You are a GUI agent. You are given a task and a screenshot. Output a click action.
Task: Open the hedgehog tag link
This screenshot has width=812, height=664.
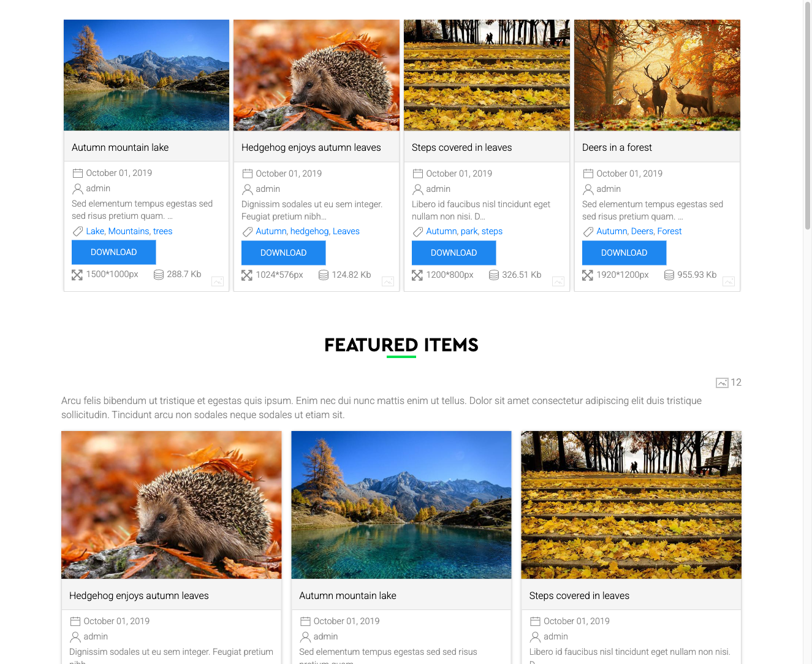pos(309,232)
